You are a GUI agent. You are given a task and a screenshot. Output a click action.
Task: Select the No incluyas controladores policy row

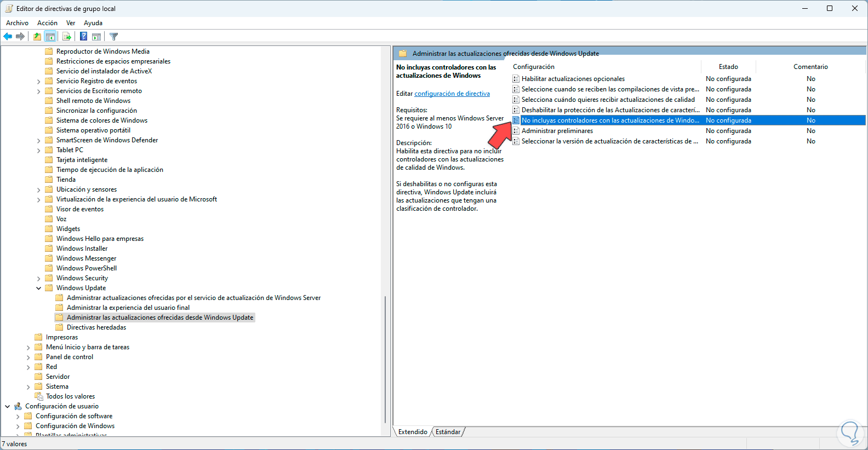(688, 120)
